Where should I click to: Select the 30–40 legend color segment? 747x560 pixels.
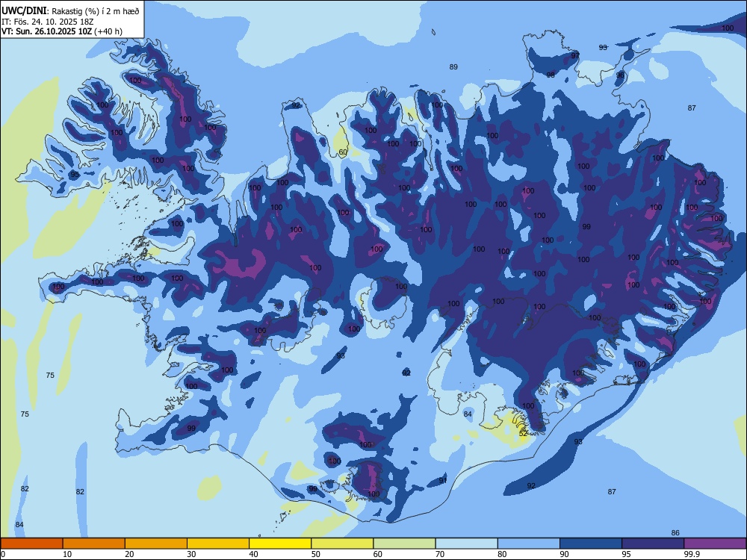pos(218,544)
